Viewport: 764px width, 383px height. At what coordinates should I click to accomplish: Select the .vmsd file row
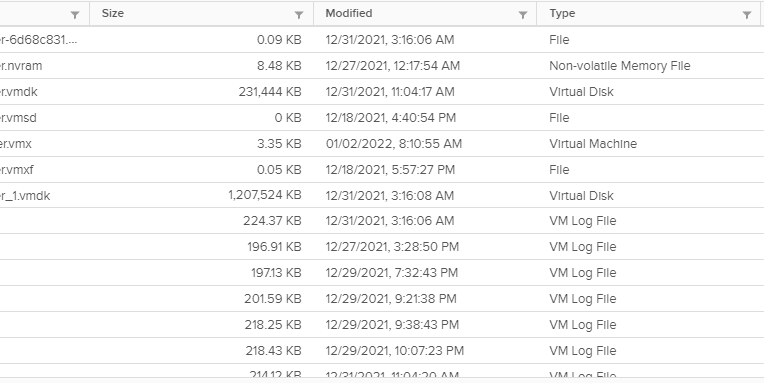point(382,117)
